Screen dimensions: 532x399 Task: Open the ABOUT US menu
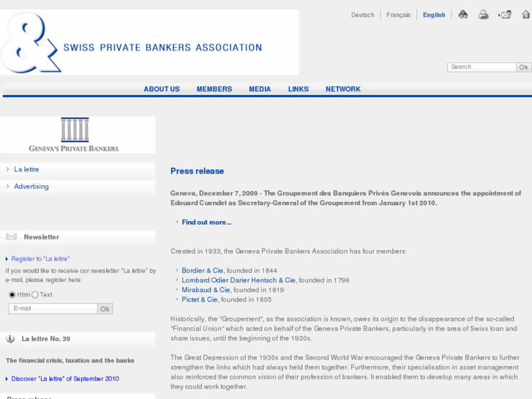(162, 89)
